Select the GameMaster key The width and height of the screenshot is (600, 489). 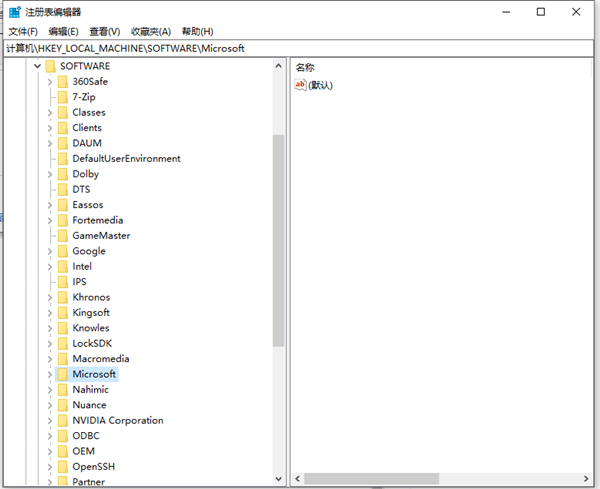pos(100,236)
